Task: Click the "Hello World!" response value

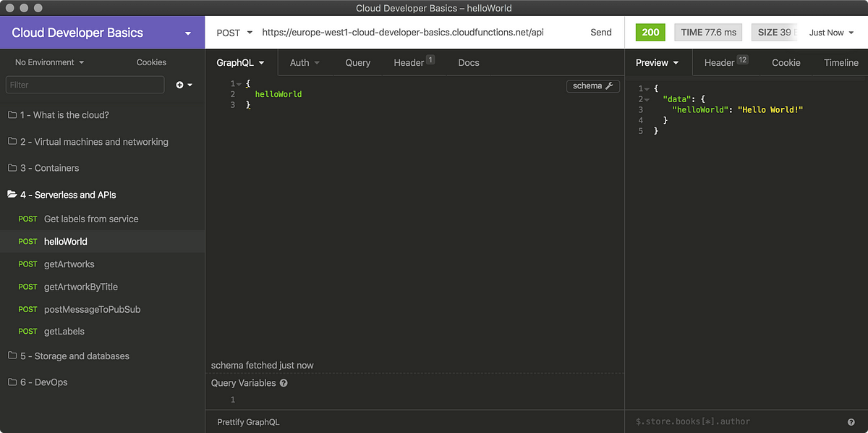Action: 770,110
